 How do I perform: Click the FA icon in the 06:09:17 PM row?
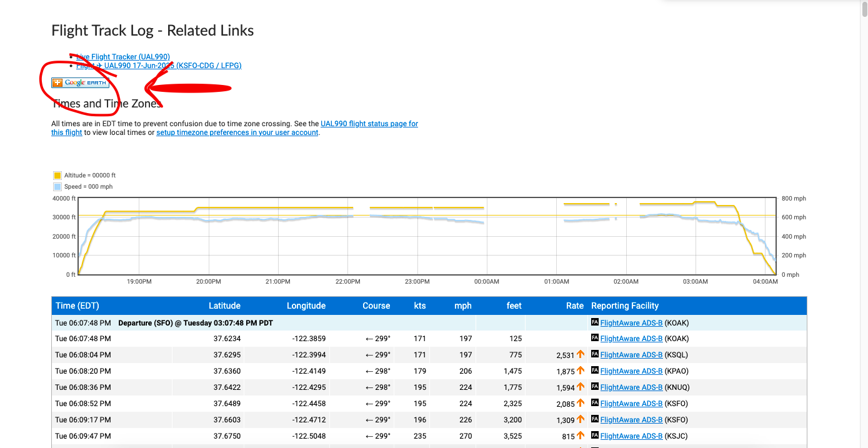(595, 419)
